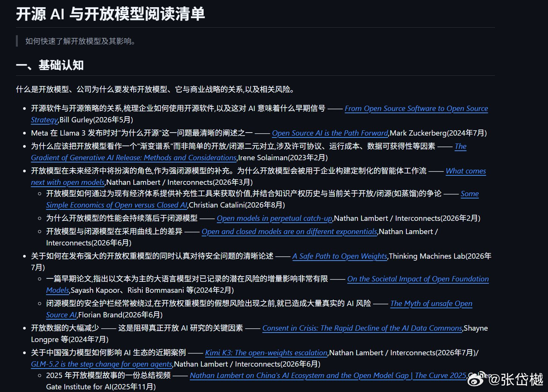548x392 pixels.
Task: Click the description beginning "Meta 在 Llama 3 发布时"
Action: (x=142, y=133)
